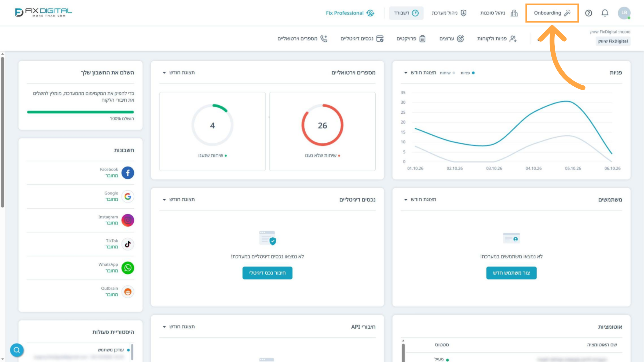Screen dimensions: 644x362
Task: Click the סטטוס column header
Action: pyautogui.click(x=442, y=345)
